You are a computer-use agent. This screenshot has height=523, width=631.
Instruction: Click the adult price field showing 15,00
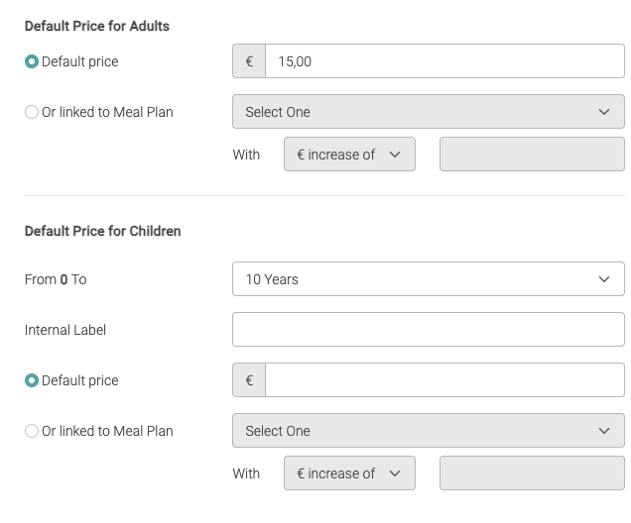[444, 61]
